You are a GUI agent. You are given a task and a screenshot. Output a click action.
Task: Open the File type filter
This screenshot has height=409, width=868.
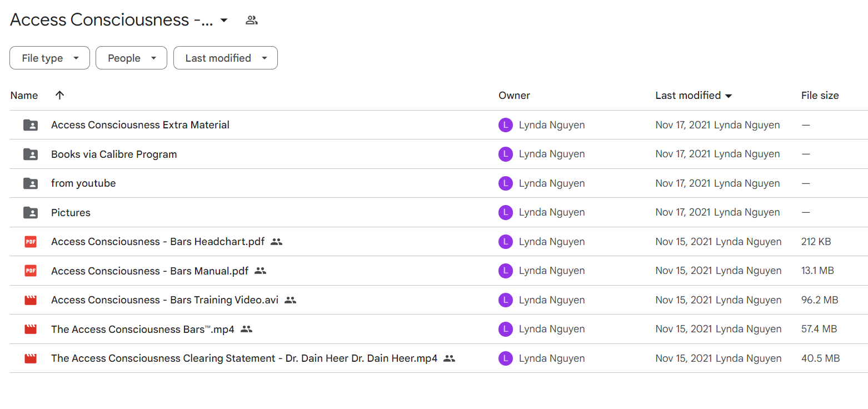[49, 58]
